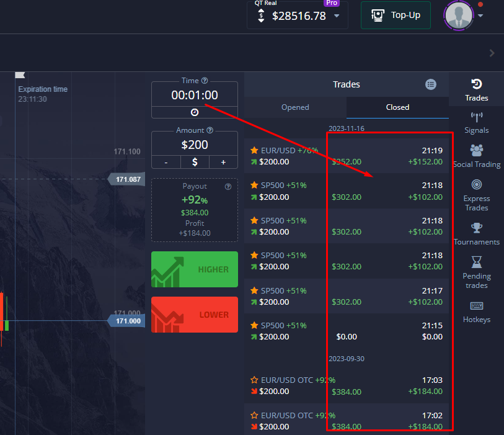Open the account switcher arrows beside balance
Image resolution: width=504 pixels, height=435 pixels.
click(261, 16)
